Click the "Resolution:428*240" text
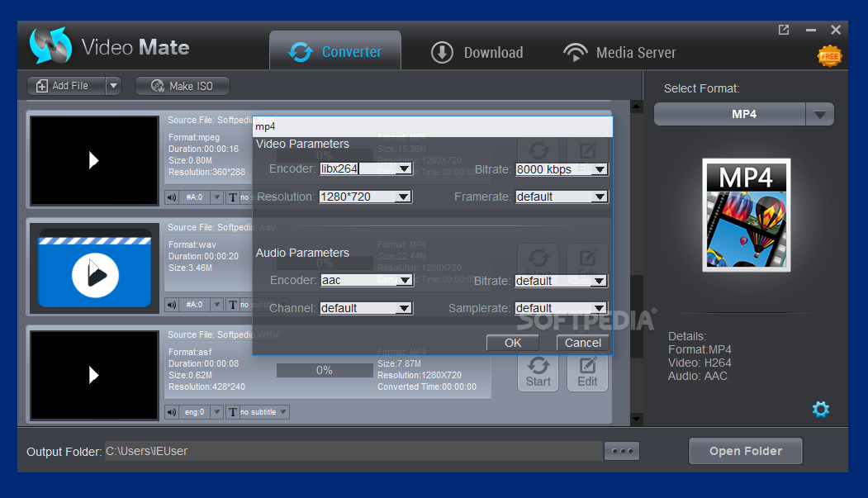The image size is (868, 498). [206, 387]
